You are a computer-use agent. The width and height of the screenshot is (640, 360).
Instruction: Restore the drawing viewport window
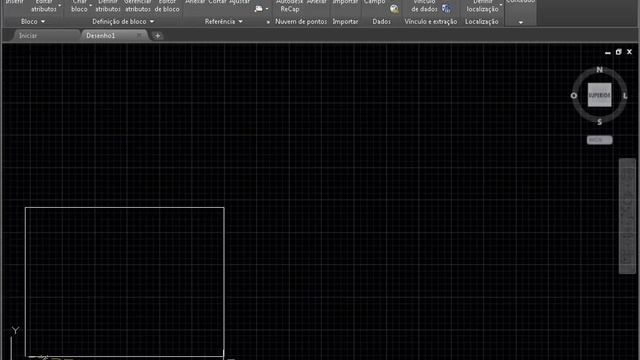coord(618,52)
